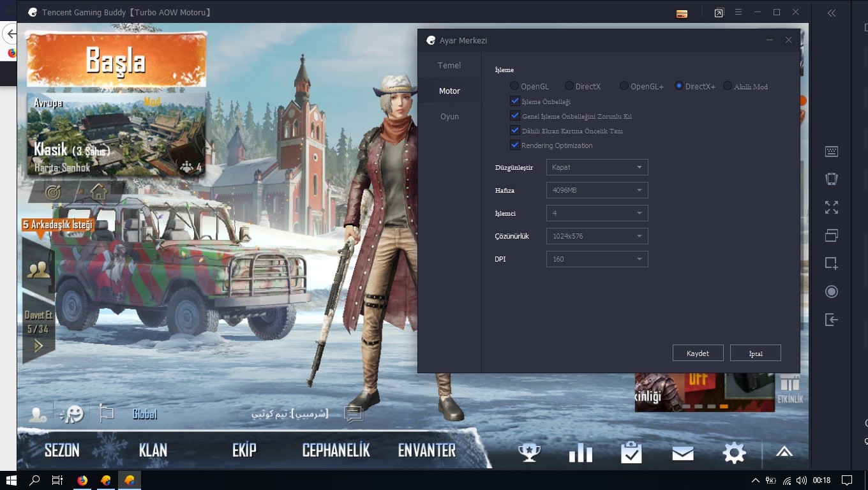The image size is (868, 490).
Task: Open the Windows Start menu
Action: [x=11, y=480]
